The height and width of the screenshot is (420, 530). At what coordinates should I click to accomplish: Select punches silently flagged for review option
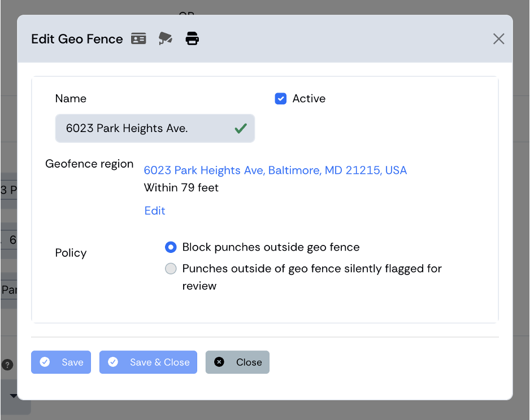click(x=171, y=269)
